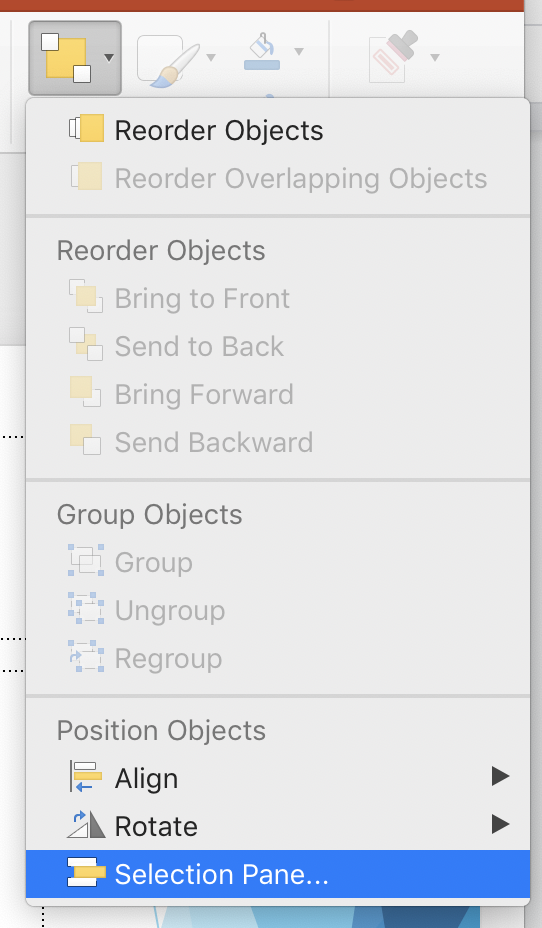The height and width of the screenshot is (928, 542).
Task: Open the Arrange button dropdown arrow
Action: coord(108,58)
